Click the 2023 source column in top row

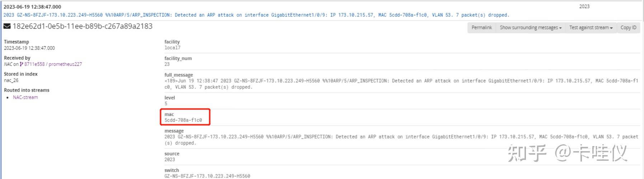tap(584, 6)
